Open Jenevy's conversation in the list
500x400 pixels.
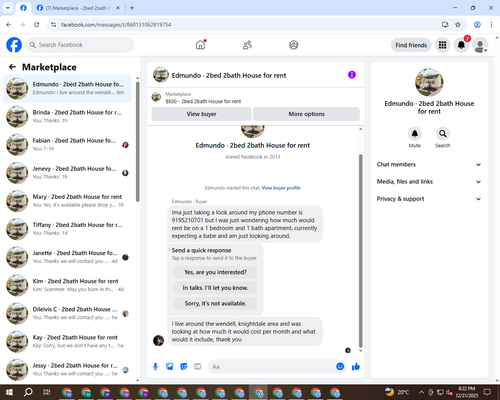(67, 173)
